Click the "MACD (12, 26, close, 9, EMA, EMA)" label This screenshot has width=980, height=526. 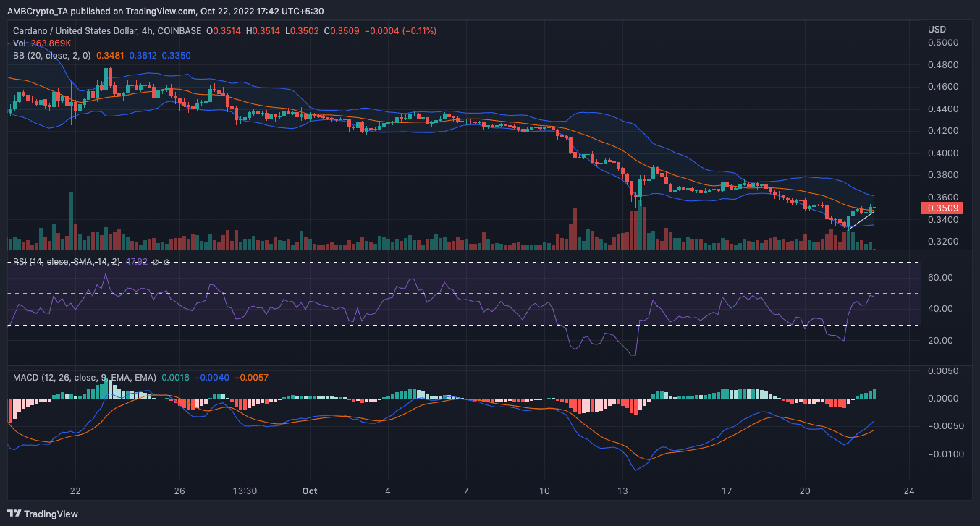[x=85, y=377]
